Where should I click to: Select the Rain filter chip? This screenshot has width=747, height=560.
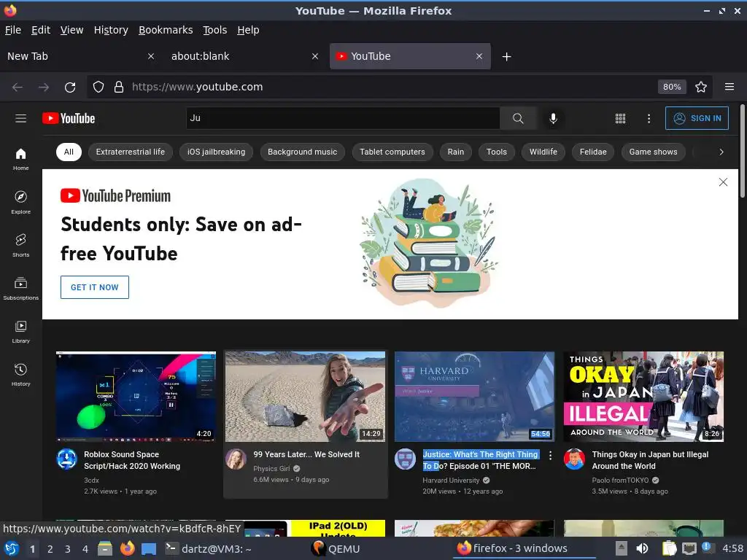[455, 152]
